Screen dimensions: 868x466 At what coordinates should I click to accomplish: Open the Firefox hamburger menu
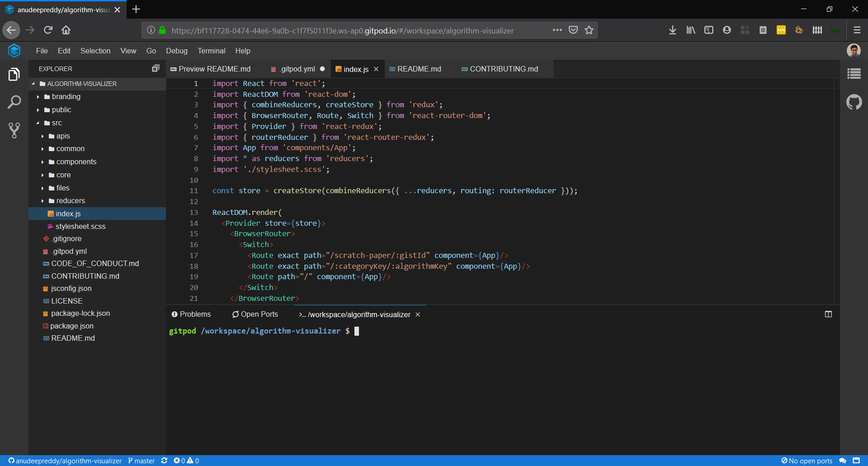(857, 30)
